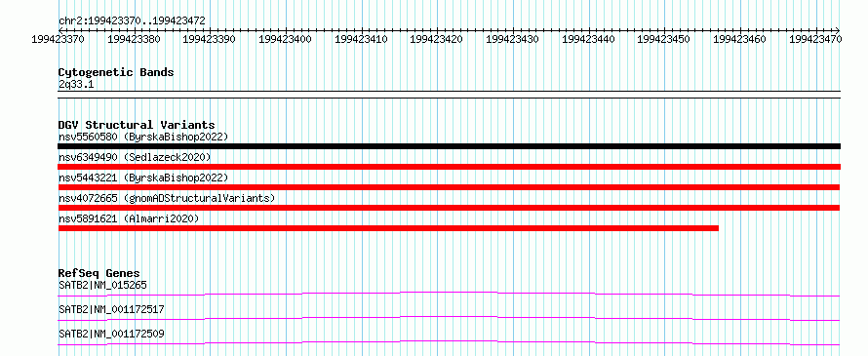Image resolution: width=868 pixels, height=356 pixels.
Task: Click the magenta line for SATB2|NM_001172517
Action: coord(450,318)
